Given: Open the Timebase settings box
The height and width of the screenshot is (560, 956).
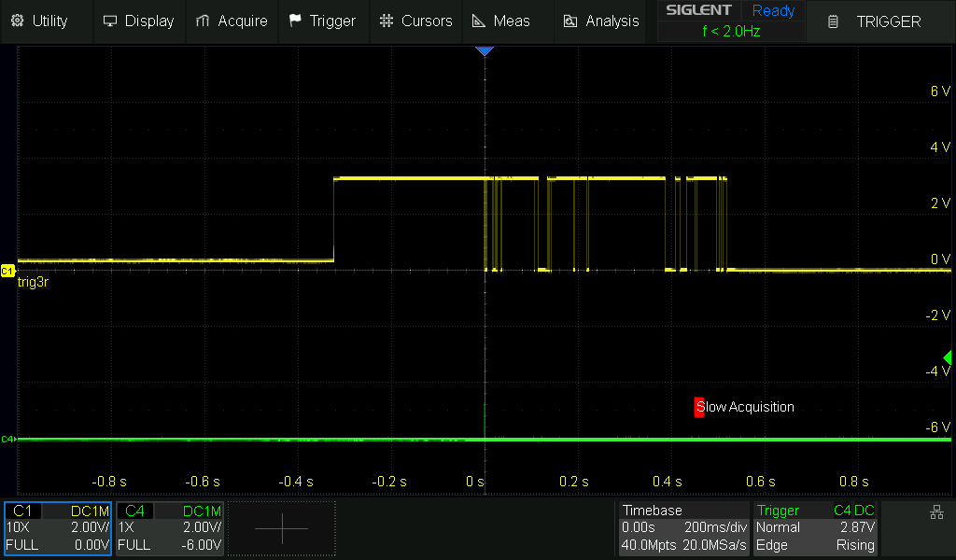Looking at the screenshot, I should [x=684, y=528].
